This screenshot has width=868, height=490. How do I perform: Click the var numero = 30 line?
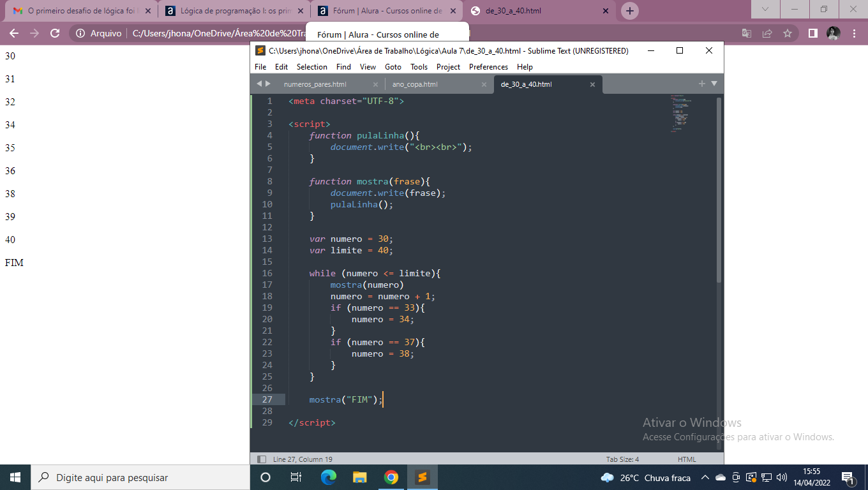pos(351,239)
